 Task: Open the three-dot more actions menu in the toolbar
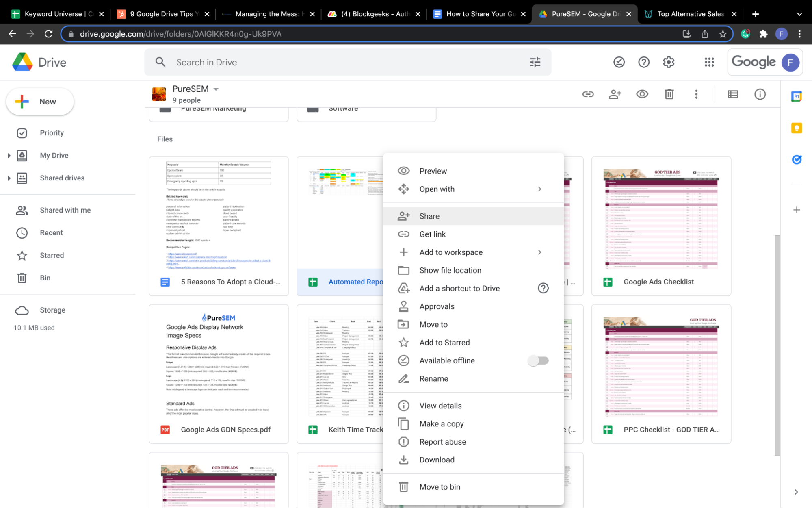pos(696,94)
